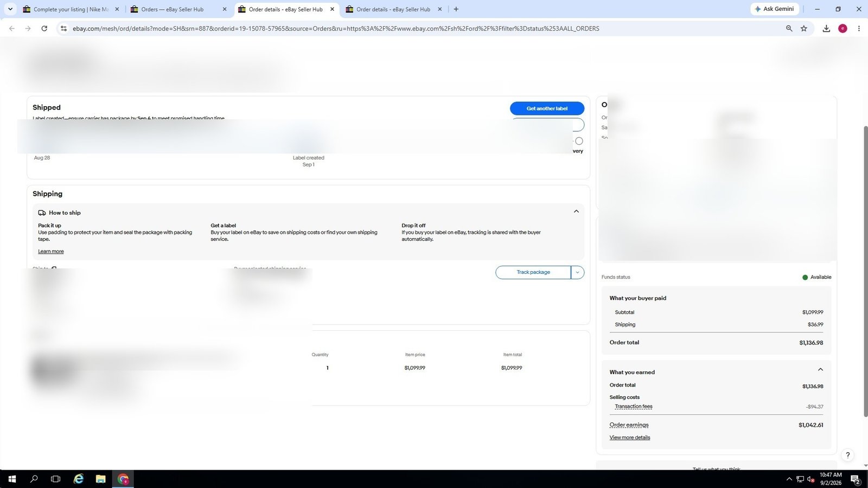Open Chrome three-dot menu
Screen dimensions: 868x488
pos(859,28)
